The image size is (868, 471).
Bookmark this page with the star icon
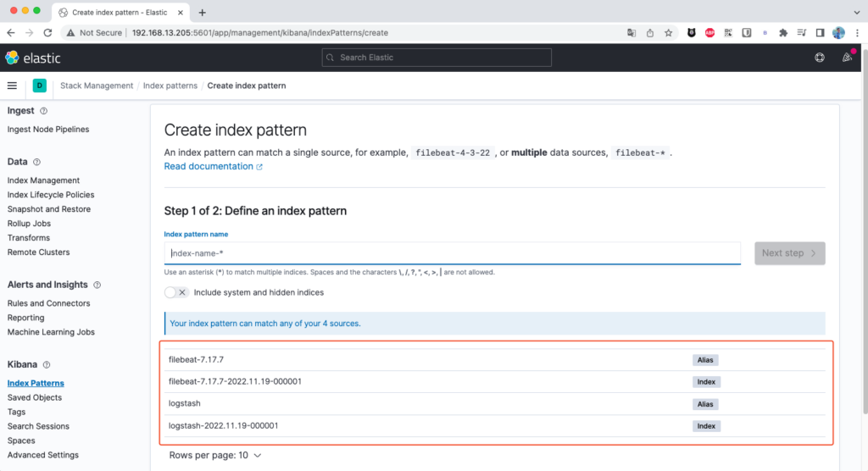pyautogui.click(x=669, y=33)
